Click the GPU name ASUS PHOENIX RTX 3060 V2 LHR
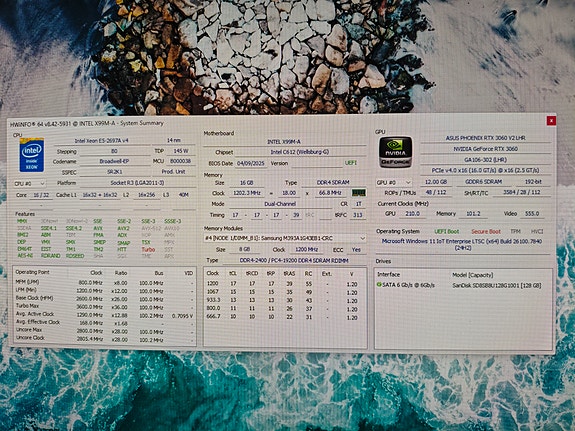Image resolution: width=575 pixels, height=431 pixels. 485,138
